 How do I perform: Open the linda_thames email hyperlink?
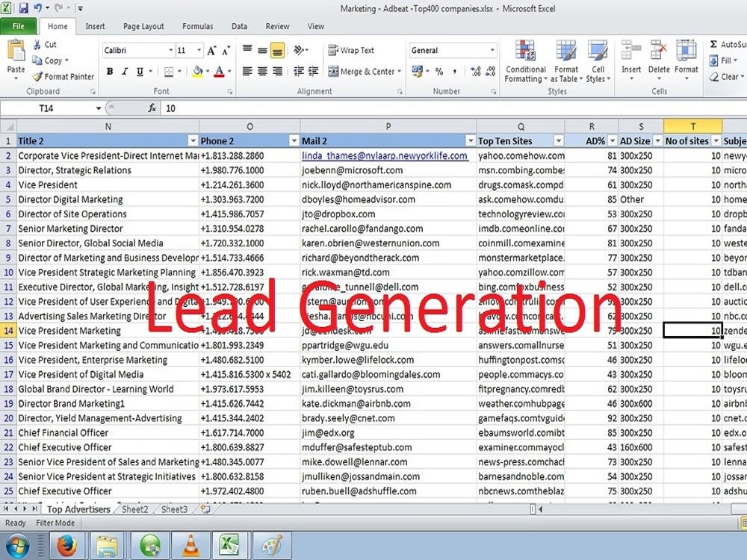click(x=385, y=155)
